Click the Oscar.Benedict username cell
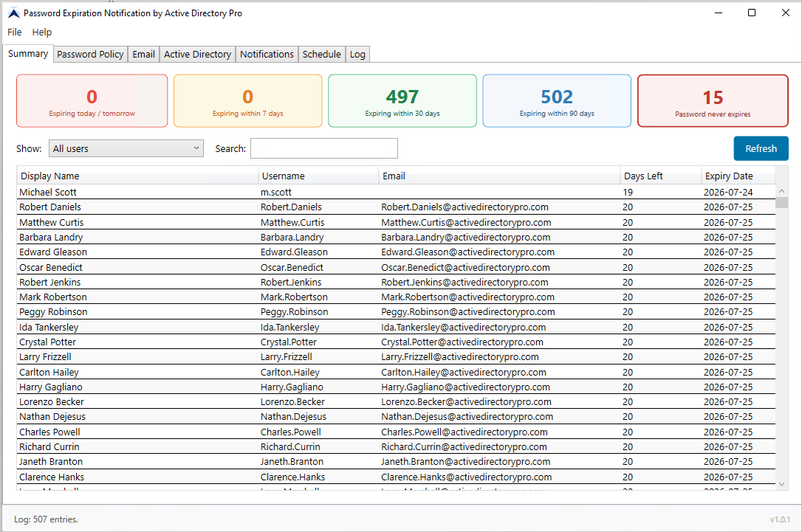This screenshot has width=802, height=532. (x=292, y=267)
